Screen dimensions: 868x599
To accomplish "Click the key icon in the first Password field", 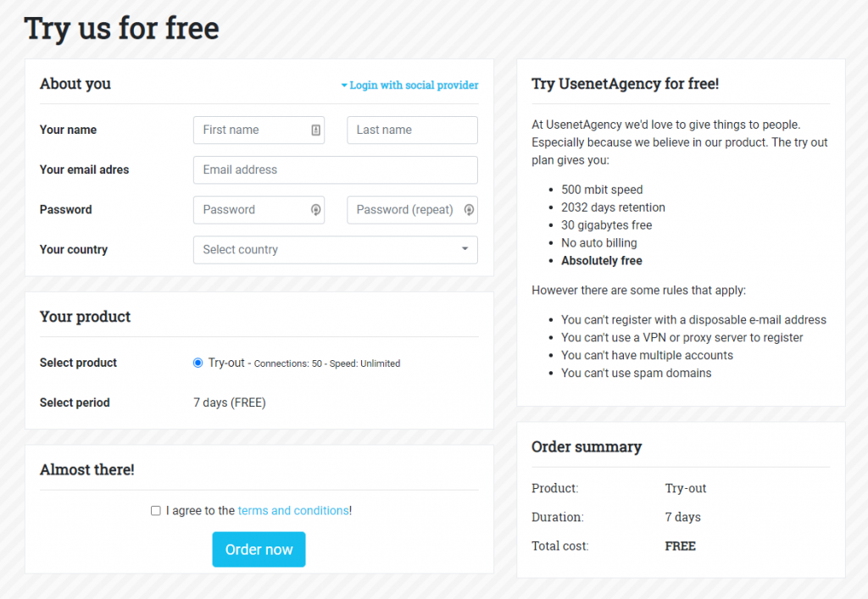I will click(x=315, y=210).
